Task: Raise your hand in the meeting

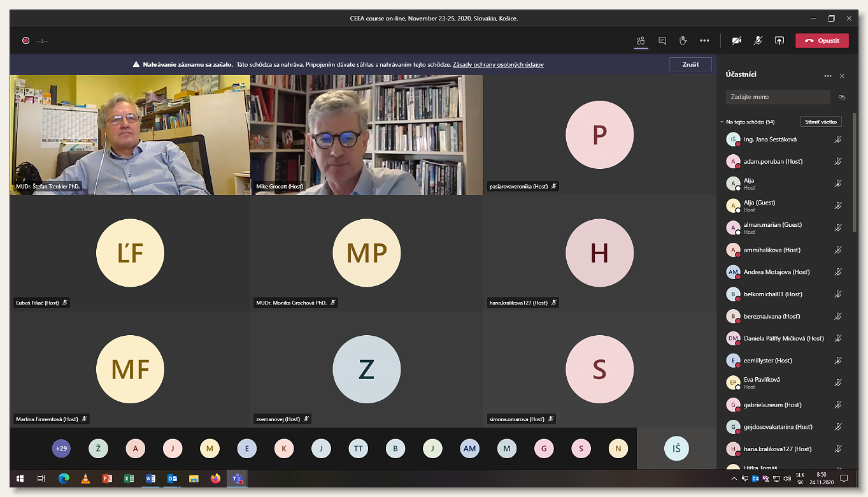Action: [683, 41]
